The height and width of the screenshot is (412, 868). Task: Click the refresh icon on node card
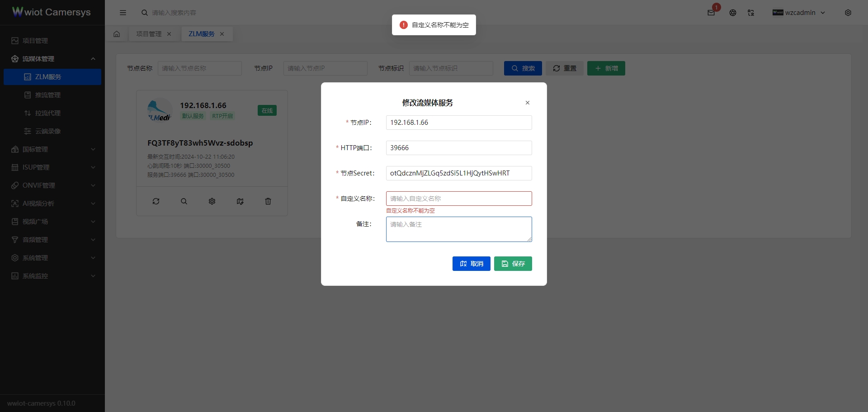[x=156, y=201]
